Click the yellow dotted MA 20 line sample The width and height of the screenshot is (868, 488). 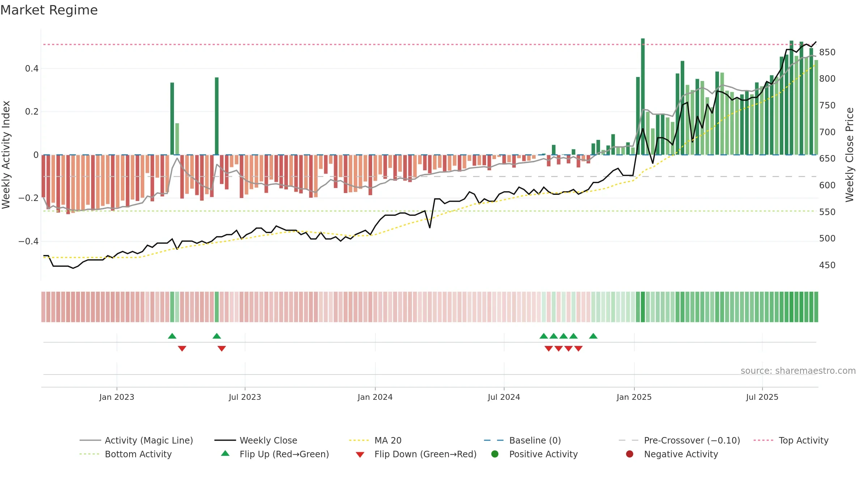click(359, 440)
